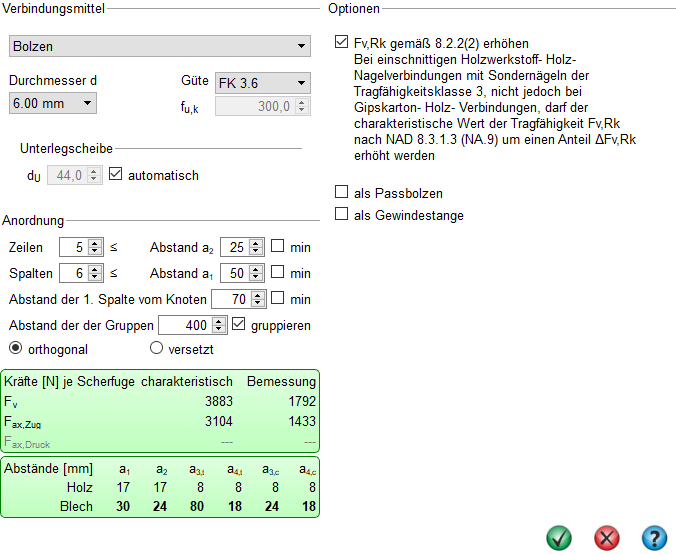Open help via the blue question mark icon
This screenshot has width=676, height=555.
[653, 537]
